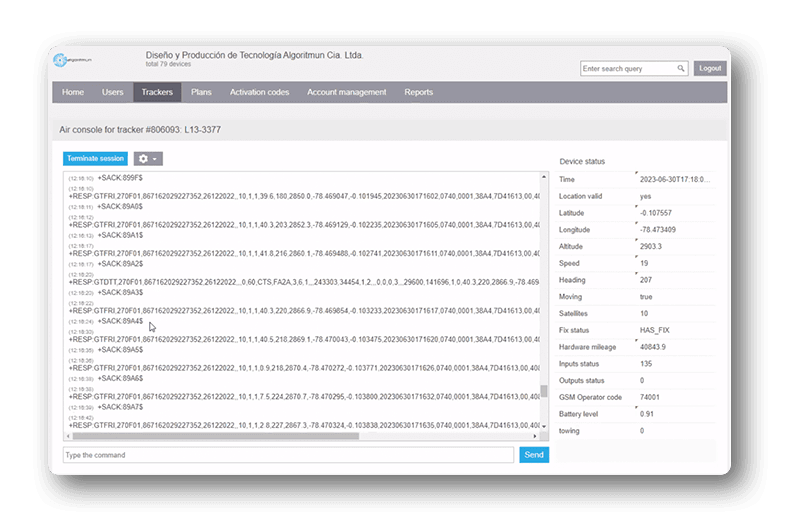Click horizontal scroll right arrow
This screenshot has width=796, height=520.
pos(535,436)
